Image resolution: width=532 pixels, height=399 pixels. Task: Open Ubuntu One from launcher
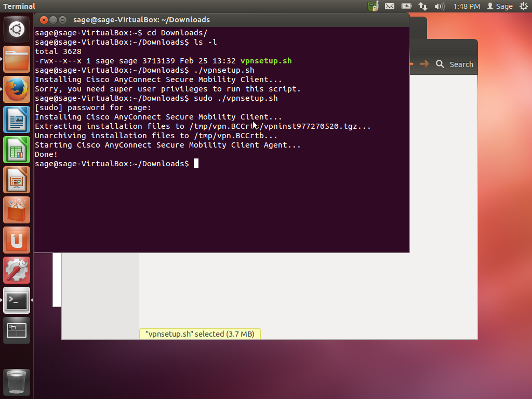coord(17,240)
